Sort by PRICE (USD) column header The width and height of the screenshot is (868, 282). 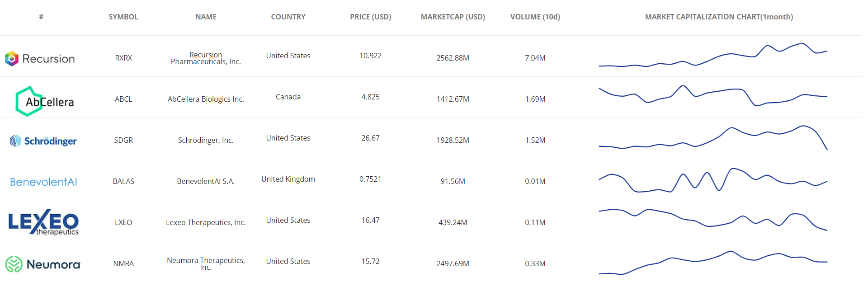tap(370, 17)
